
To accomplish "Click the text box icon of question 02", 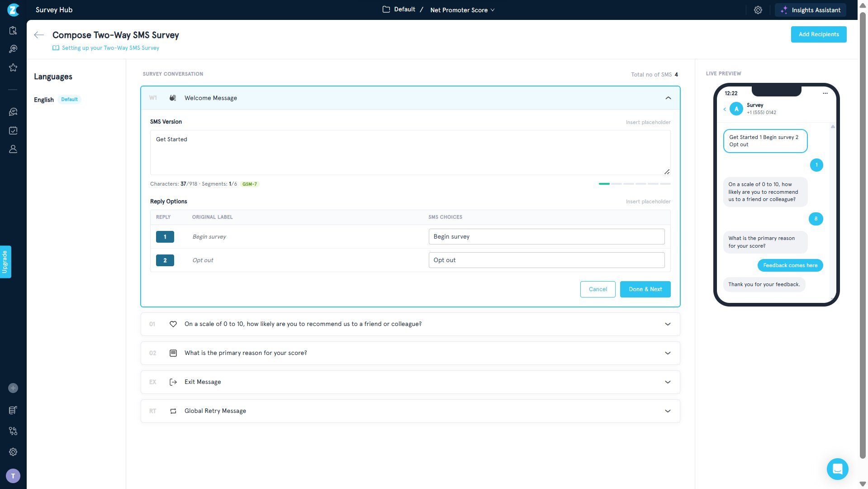I will (173, 353).
